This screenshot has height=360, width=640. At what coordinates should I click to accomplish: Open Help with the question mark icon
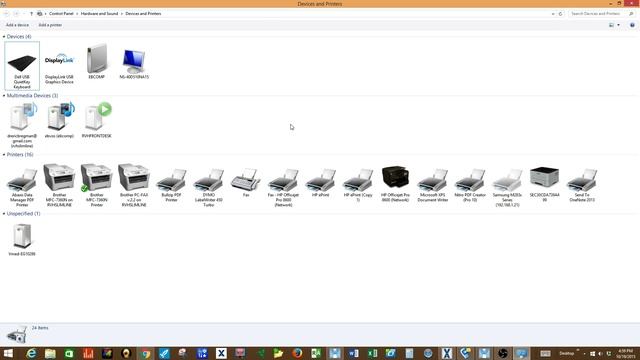click(632, 25)
